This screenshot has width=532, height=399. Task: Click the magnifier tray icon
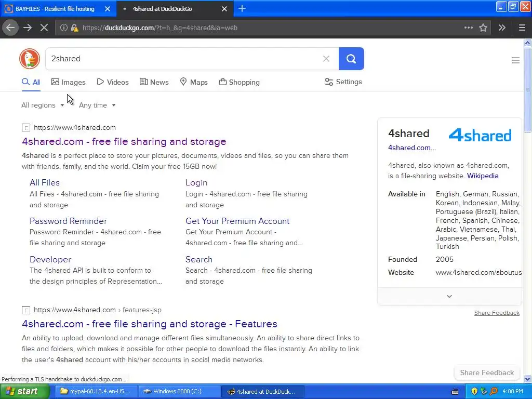[x=494, y=392]
